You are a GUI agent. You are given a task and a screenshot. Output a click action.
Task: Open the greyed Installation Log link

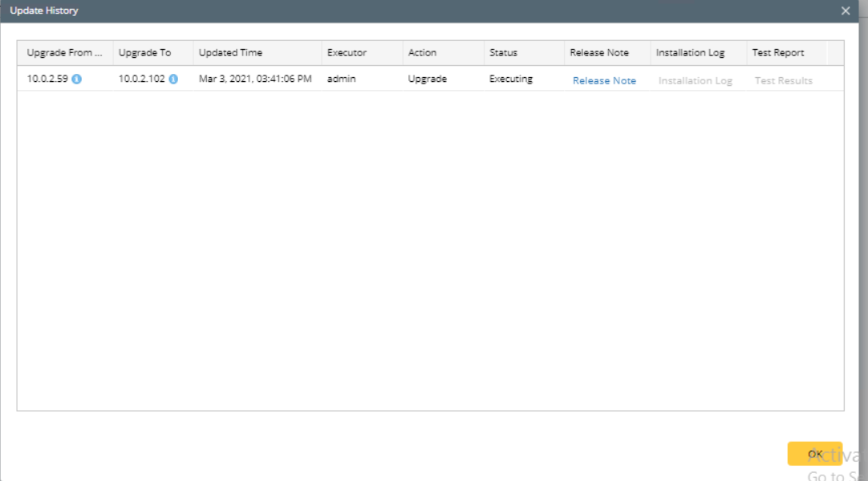(x=696, y=80)
